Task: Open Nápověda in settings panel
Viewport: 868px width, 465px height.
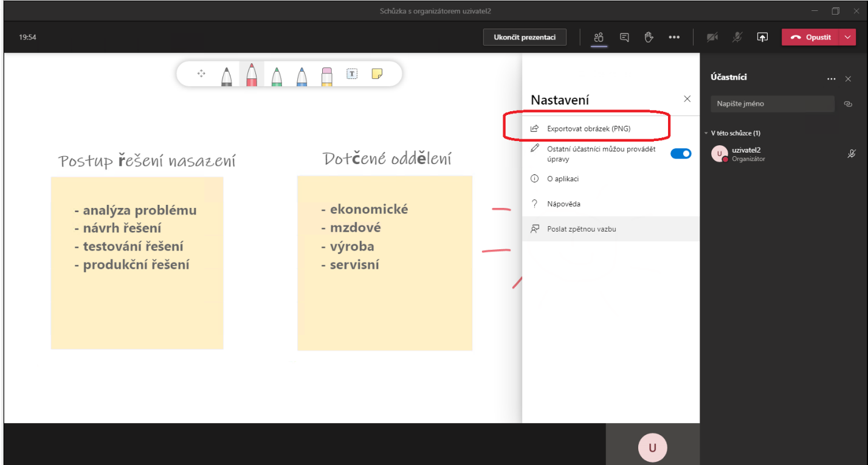Action: pos(558,204)
